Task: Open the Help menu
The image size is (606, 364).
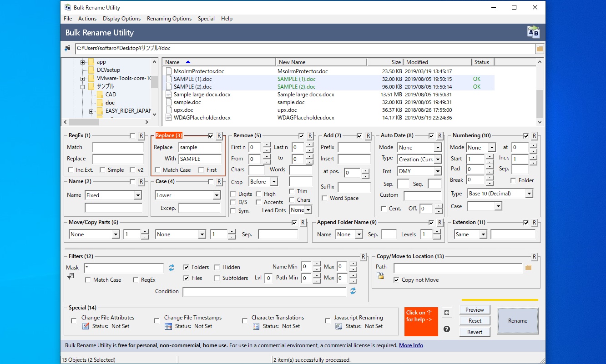Action: [227, 19]
